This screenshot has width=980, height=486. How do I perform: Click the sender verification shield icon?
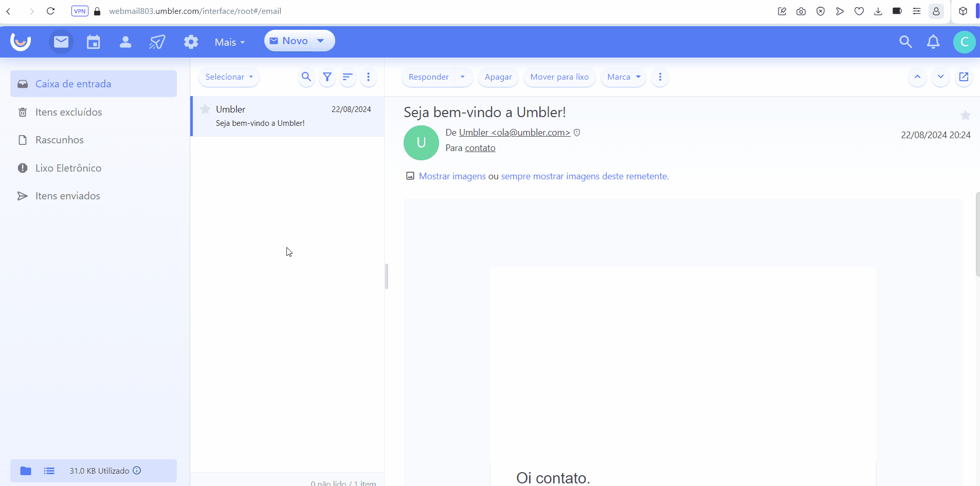point(577,133)
